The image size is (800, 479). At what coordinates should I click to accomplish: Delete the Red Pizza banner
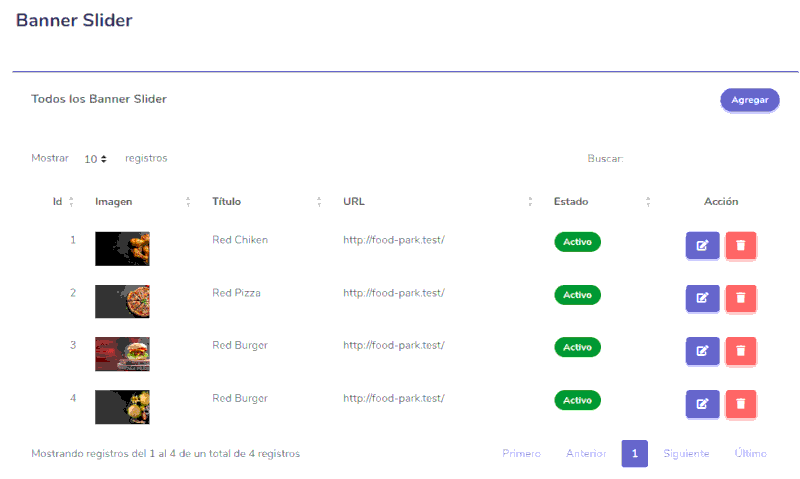740,298
